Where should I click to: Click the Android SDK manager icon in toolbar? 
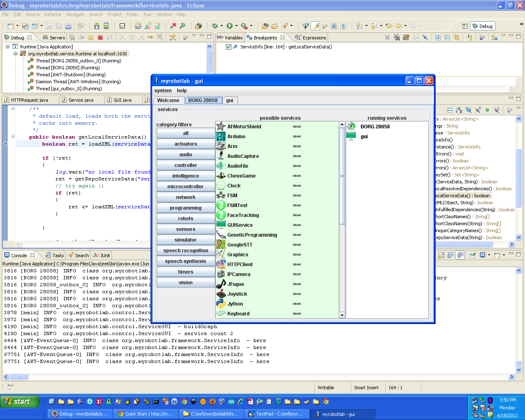(x=96, y=26)
